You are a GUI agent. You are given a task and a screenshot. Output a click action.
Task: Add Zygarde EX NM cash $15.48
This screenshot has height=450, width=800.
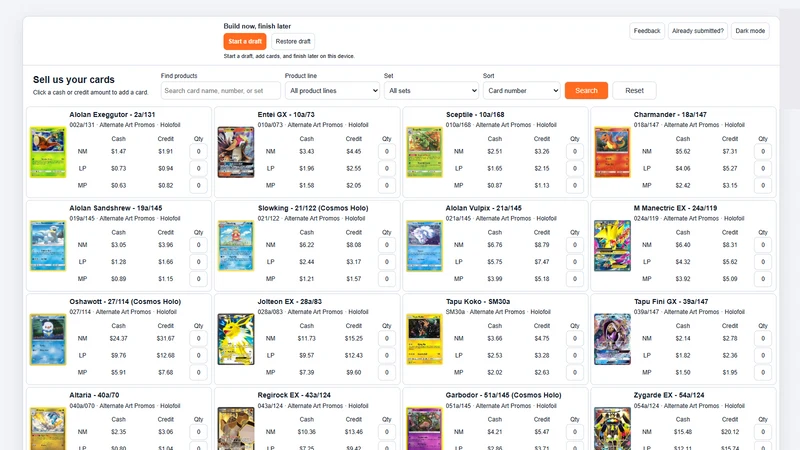click(683, 432)
